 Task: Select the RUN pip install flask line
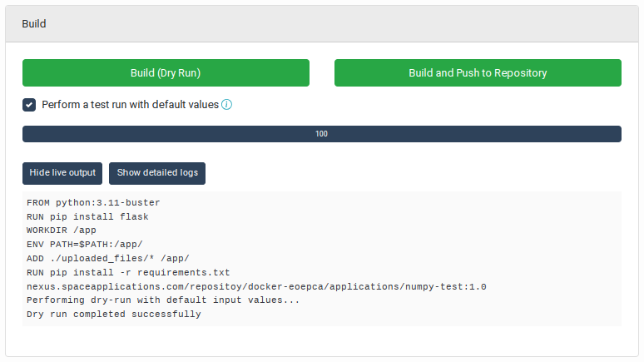tap(87, 216)
